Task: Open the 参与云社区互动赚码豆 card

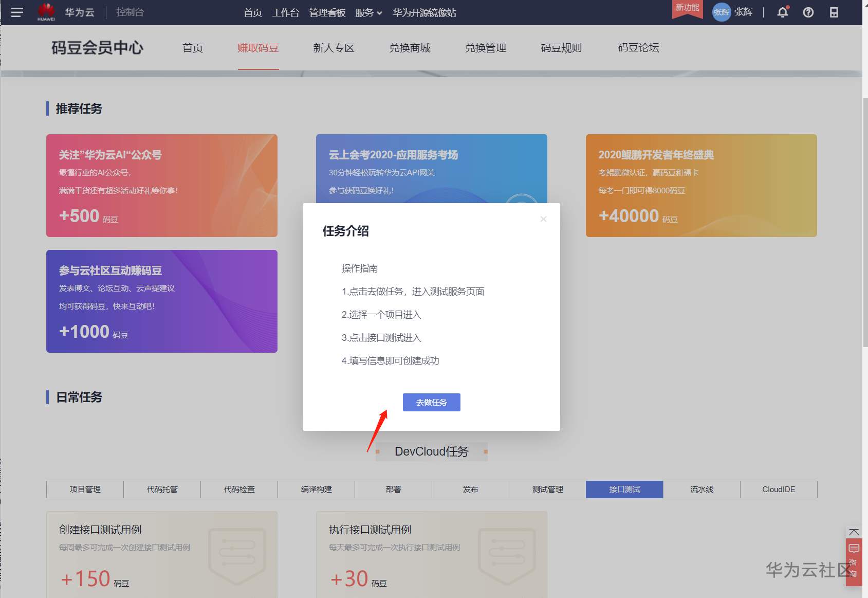Action: click(162, 301)
